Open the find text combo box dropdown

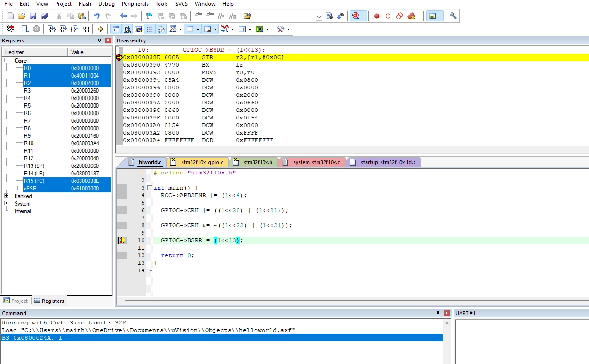point(319,16)
